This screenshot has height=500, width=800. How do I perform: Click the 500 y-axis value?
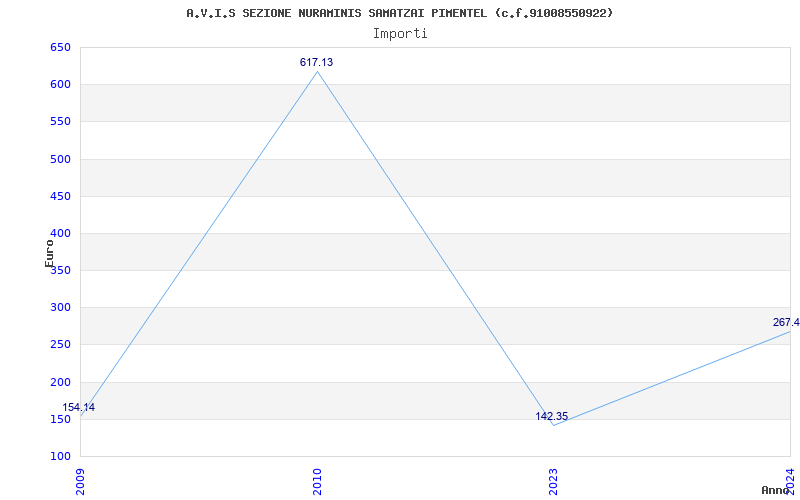tap(60, 159)
